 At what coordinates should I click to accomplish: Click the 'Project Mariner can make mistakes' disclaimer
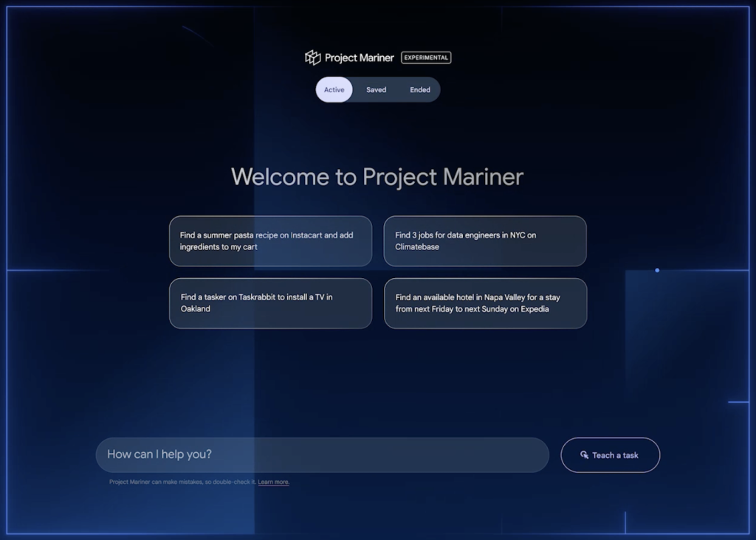point(183,482)
